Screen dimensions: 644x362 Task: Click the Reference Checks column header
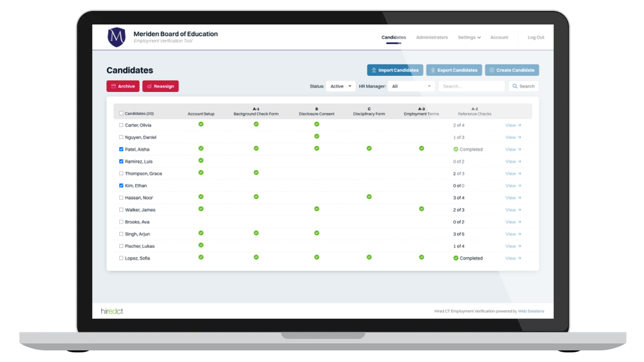click(x=475, y=111)
